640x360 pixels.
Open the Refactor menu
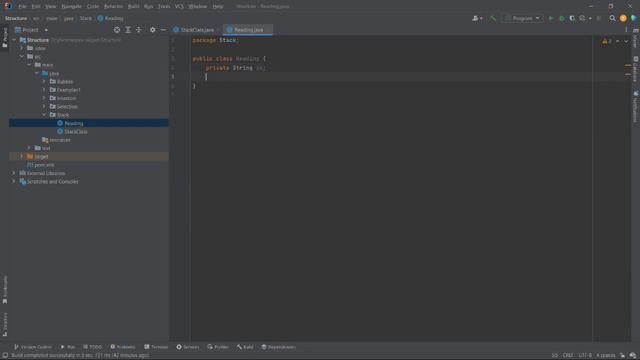pos(113,7)
